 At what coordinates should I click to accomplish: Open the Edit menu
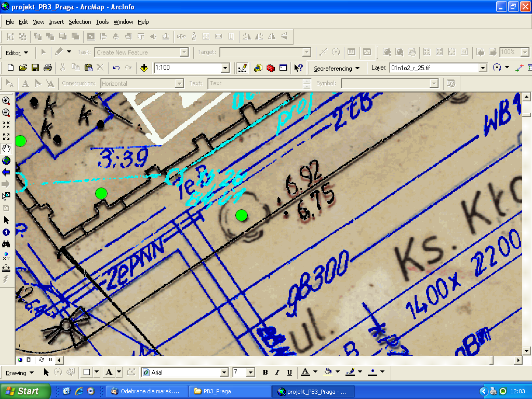pos(23,22)
